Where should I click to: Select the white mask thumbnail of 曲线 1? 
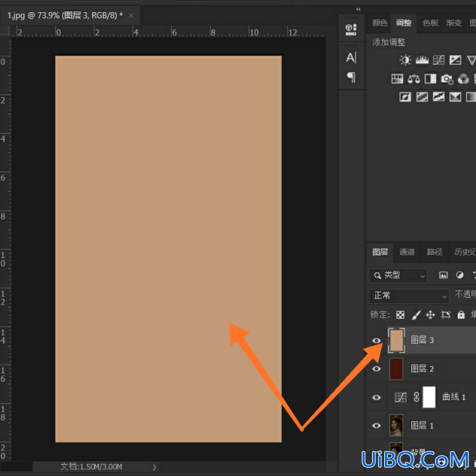point(429,397)
